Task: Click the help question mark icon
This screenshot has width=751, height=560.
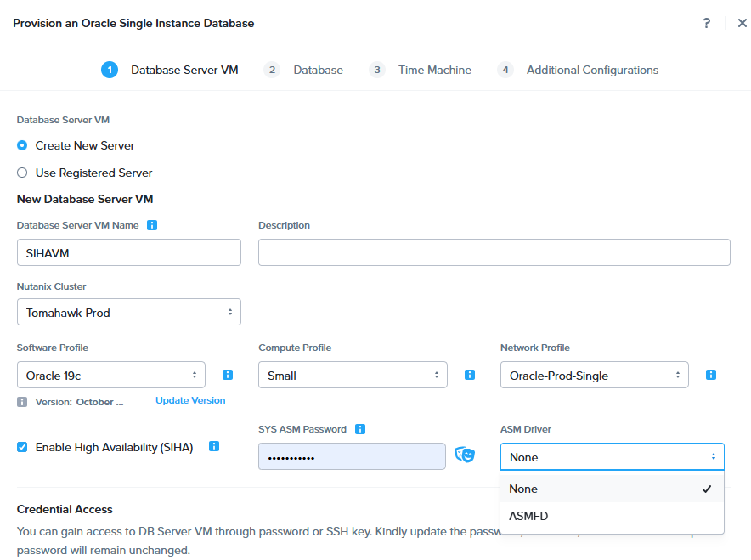Action: click(x=706, y=24)
